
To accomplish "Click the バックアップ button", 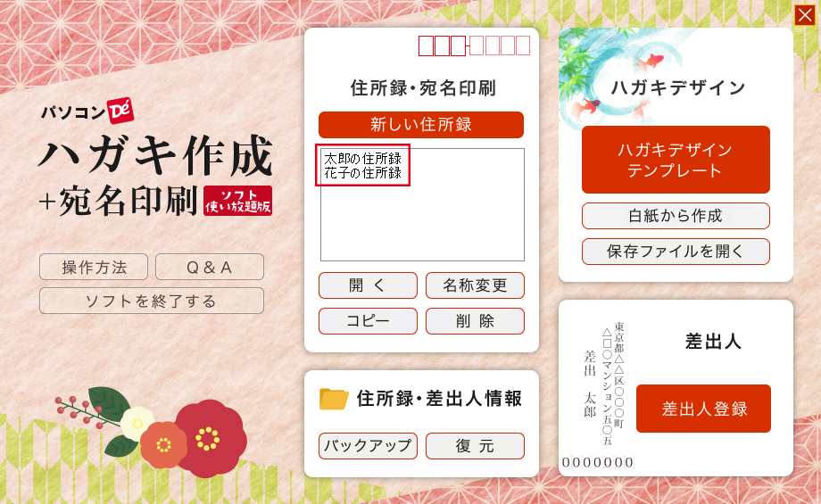I will coord(368,446).
